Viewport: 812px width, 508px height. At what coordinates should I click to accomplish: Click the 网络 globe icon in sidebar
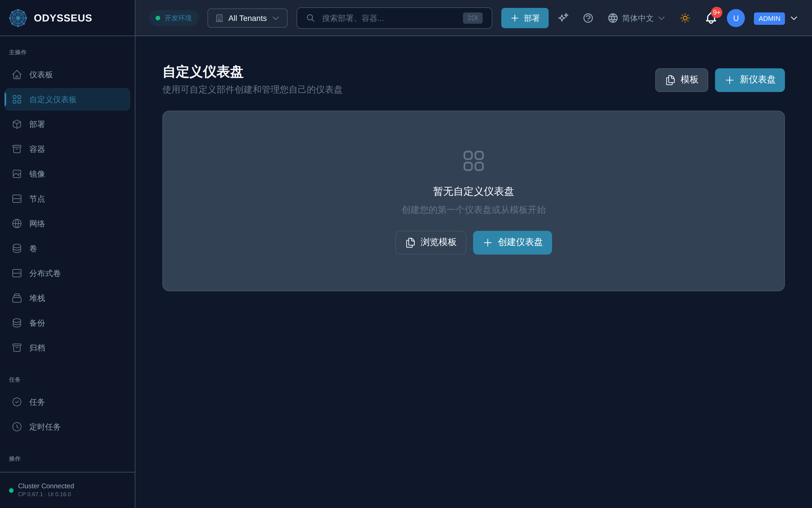[17, 224]
